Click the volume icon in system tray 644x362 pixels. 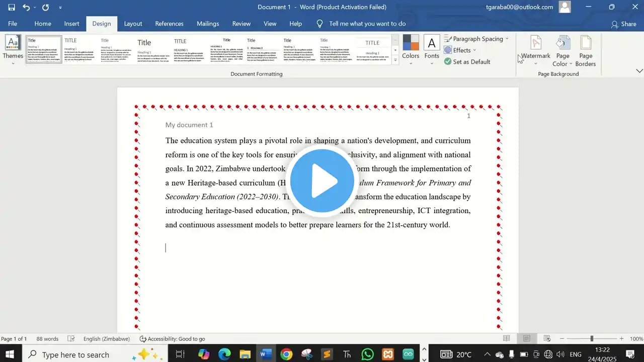(560, 354)
